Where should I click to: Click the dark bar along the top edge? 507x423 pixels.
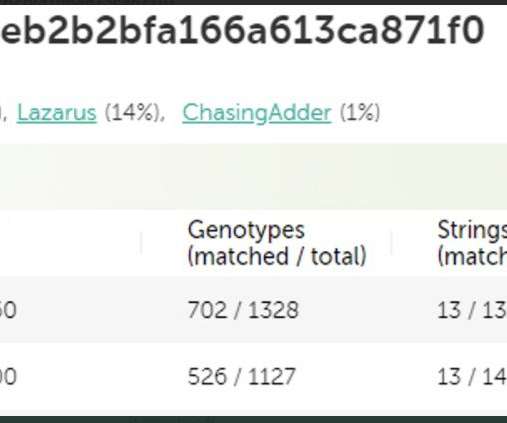coord(253,2)
